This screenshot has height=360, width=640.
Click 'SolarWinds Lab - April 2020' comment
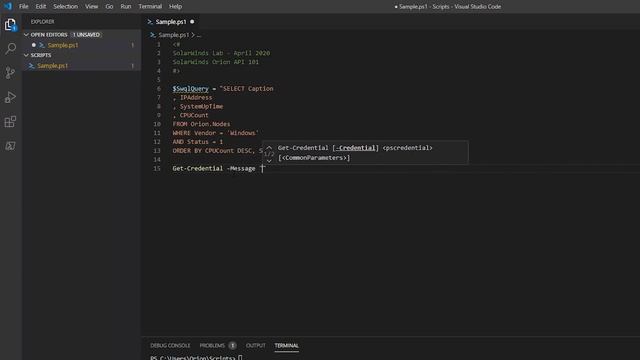[x=221, y=53]
